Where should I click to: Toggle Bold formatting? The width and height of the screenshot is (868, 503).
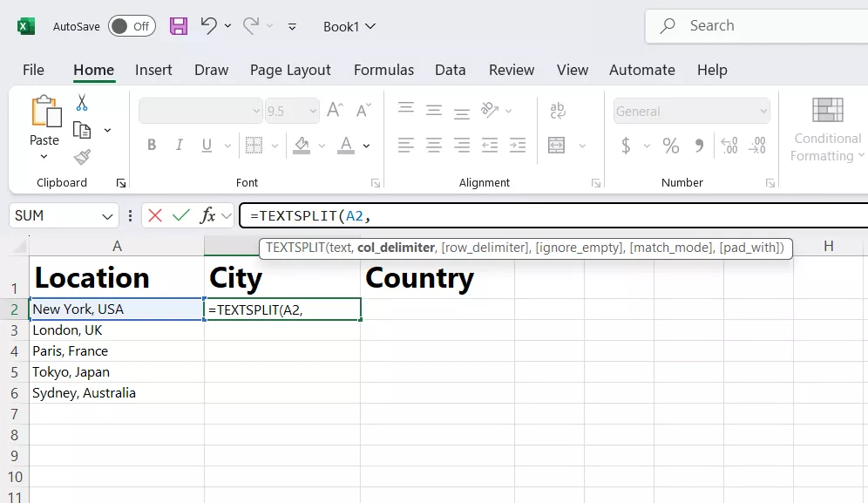152,146
